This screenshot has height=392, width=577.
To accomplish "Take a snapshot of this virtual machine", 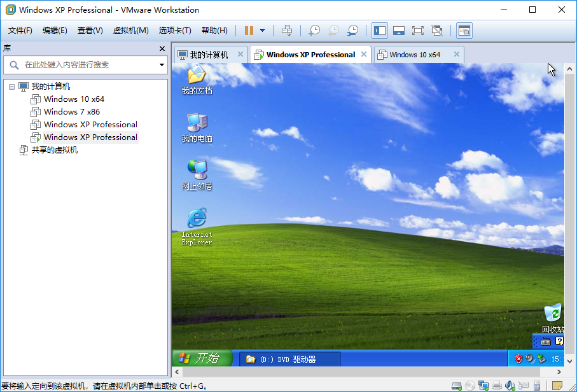I will pos(314,30).
